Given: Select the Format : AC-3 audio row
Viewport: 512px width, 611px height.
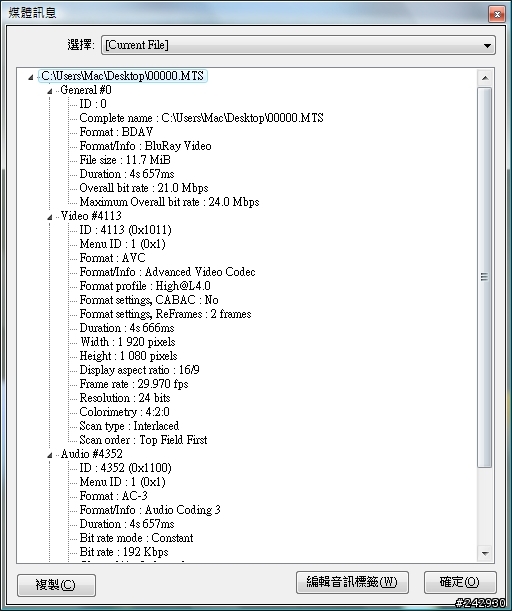Looking at the screenshot, I should 113,496.
